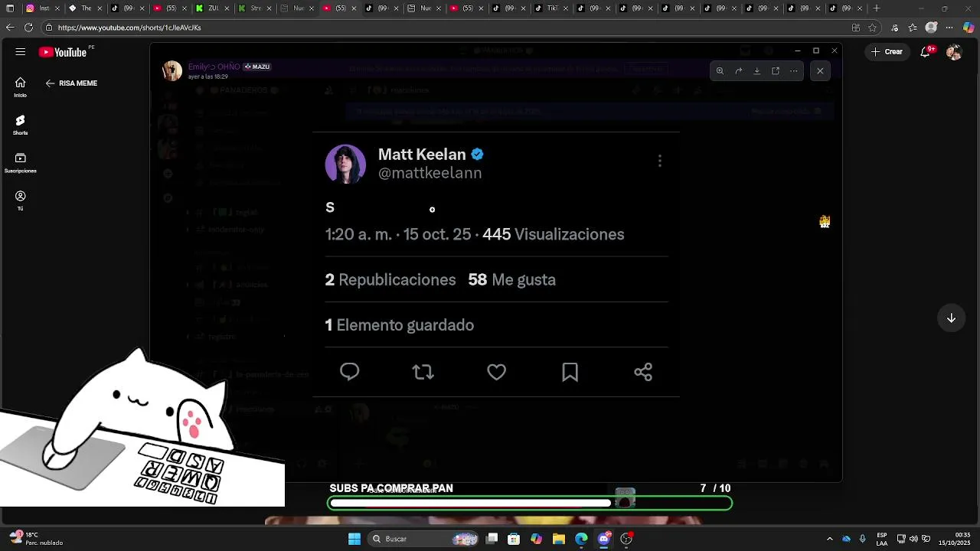The image size is (980, 551).
Task: Go to next Short with down arrow
Action: coord(951,318)
